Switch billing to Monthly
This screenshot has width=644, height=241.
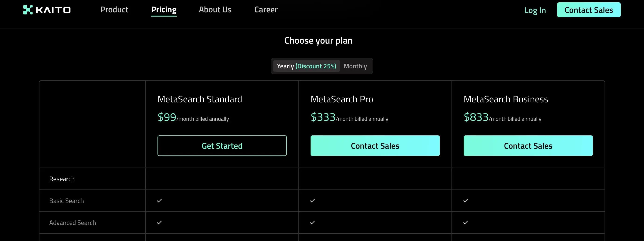pos(355,66)
